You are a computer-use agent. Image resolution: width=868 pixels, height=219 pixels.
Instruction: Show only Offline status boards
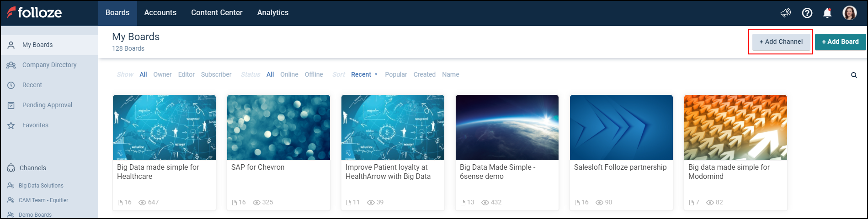(x=314, y=74)
